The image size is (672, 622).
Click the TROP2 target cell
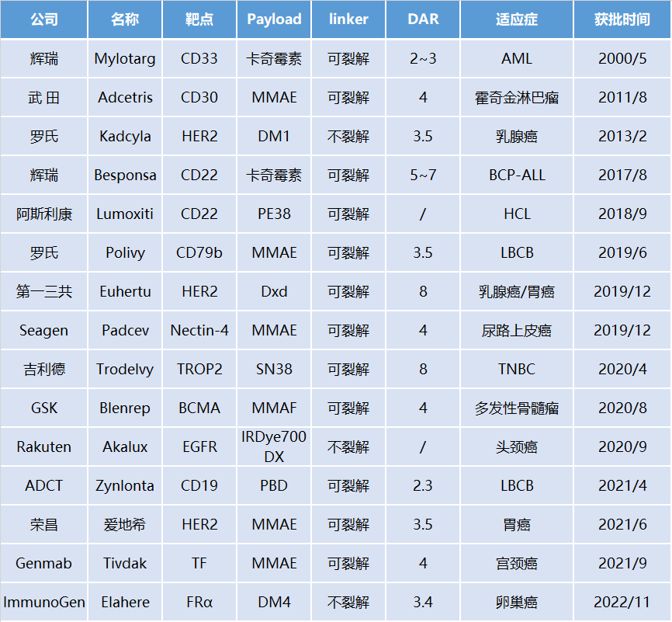pyautogui.click(x=199, y=370)
